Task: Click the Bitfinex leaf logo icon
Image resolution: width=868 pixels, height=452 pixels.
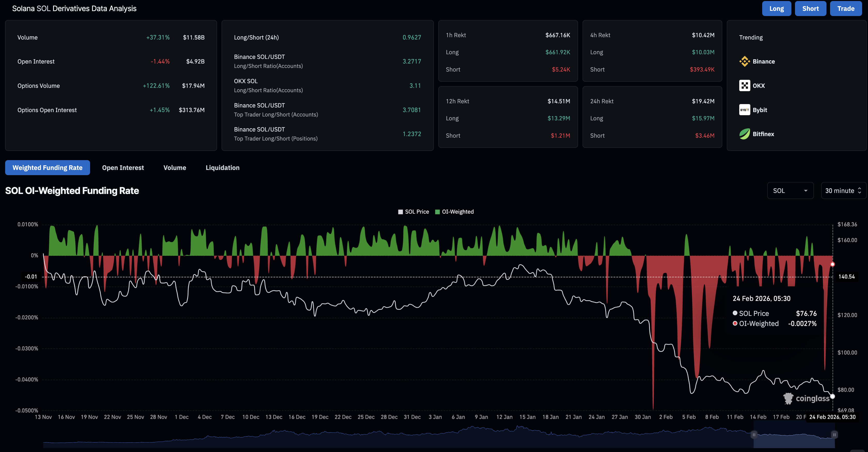Action: coord(744,134)
